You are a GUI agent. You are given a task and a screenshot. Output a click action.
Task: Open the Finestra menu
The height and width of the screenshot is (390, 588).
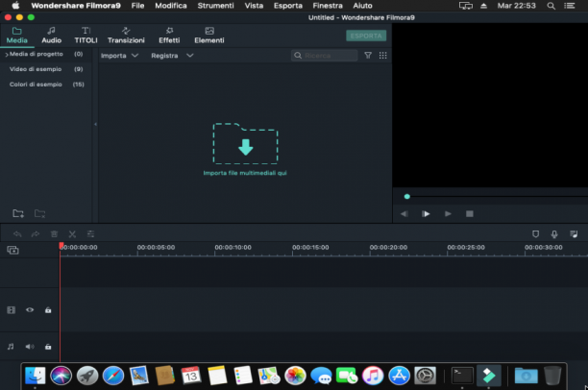click(328, 6)
